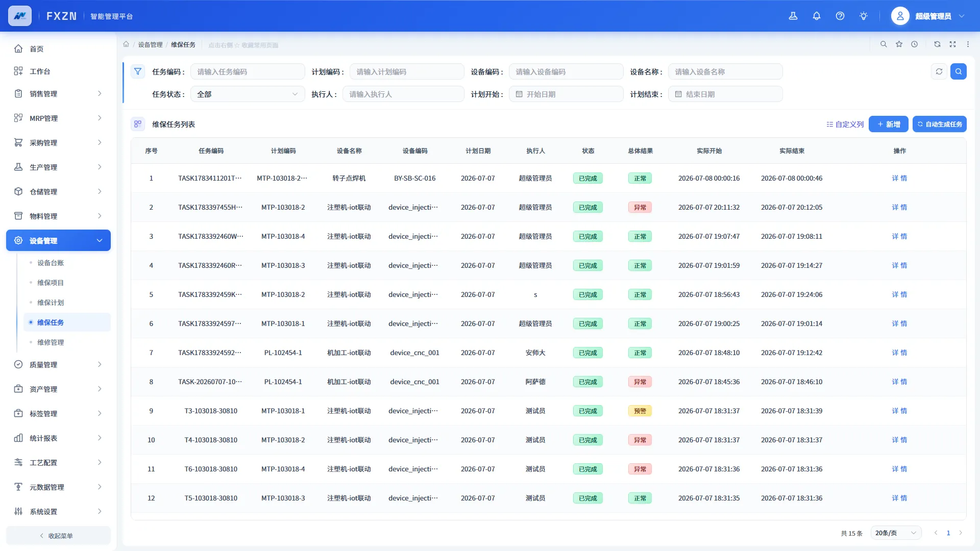Open the help question mark icon
Screen dimensions: 980x551
click(840, 16)
